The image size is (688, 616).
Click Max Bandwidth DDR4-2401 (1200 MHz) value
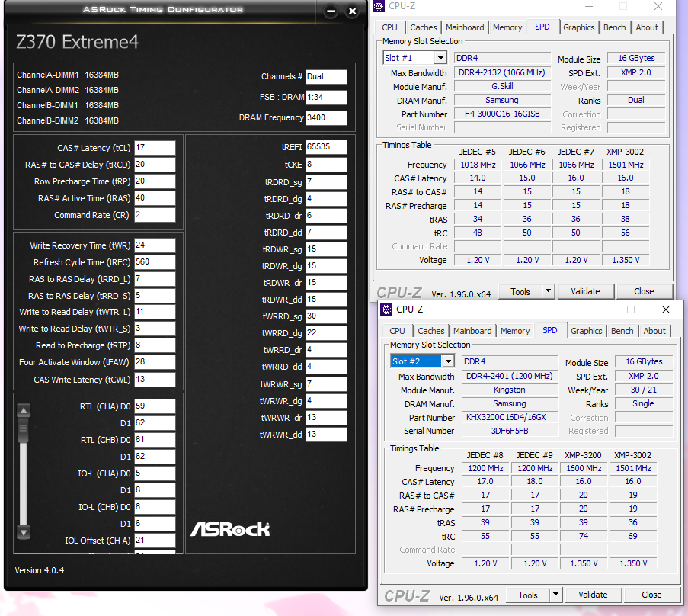(510, 376)
